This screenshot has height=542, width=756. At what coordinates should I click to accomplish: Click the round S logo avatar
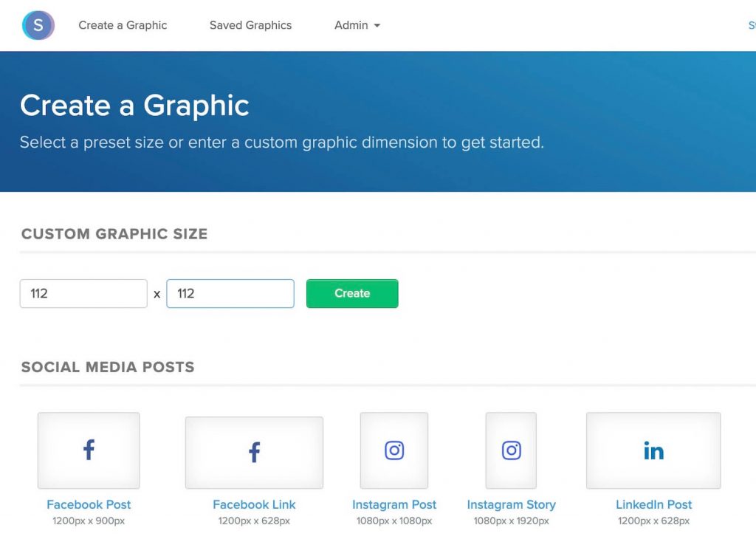click(38, 25)
